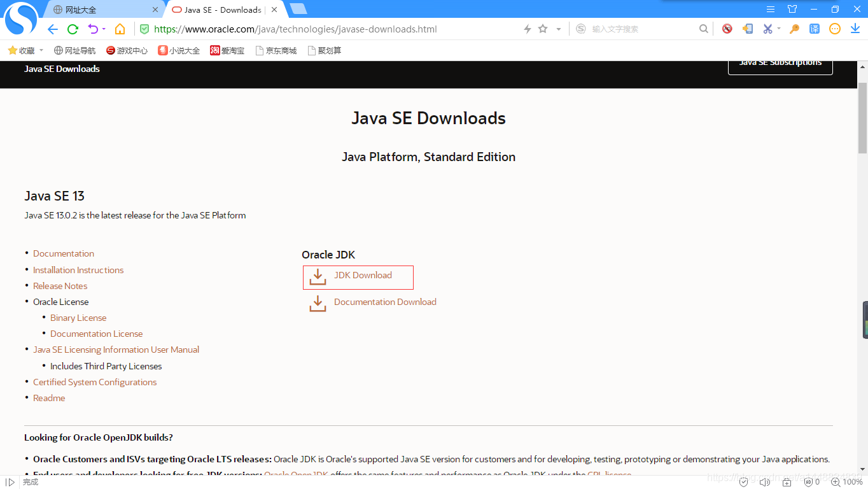This screenshot has height=489, width=868.
Task: Open the 游戏中心 bookmark
Action: pos(127,50)
